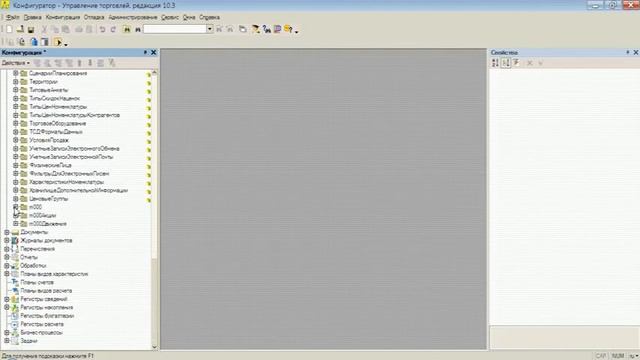Click the search text input field
Viewport: 640px width, 360px height.
click(x=175, y=29)
